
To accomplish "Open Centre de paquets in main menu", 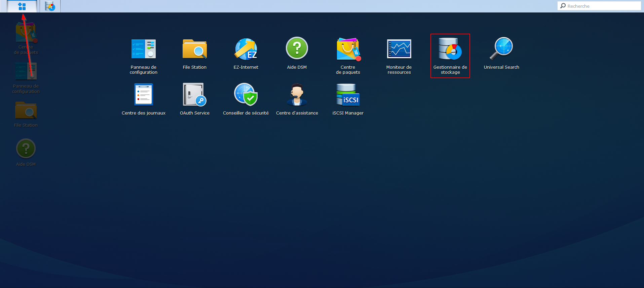I will click(348, 56).
